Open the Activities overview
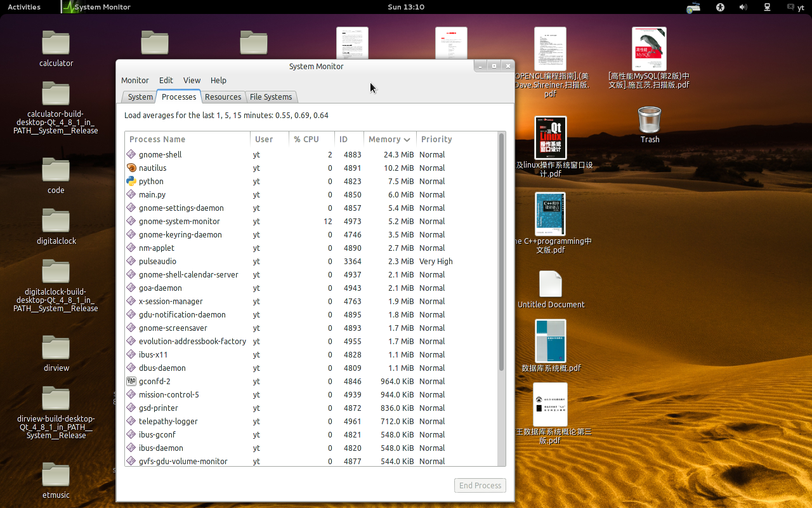Screen dimensions: 812x508 tap(24, 7)
